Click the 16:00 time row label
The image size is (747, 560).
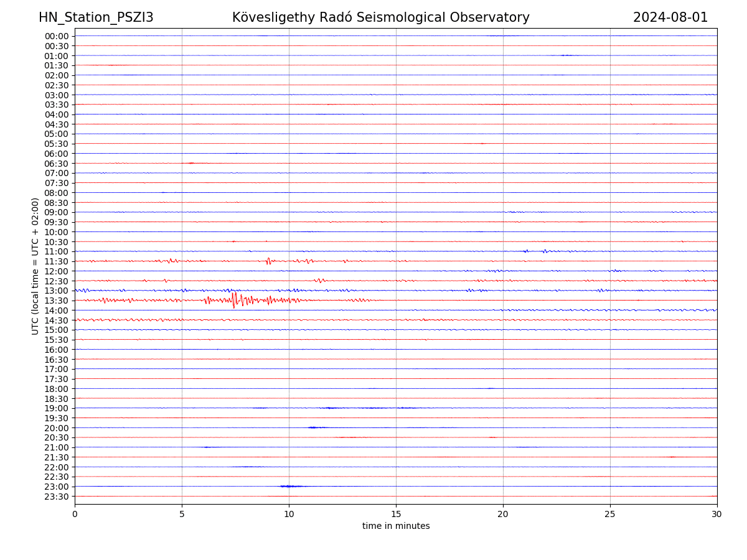(56, 350)
